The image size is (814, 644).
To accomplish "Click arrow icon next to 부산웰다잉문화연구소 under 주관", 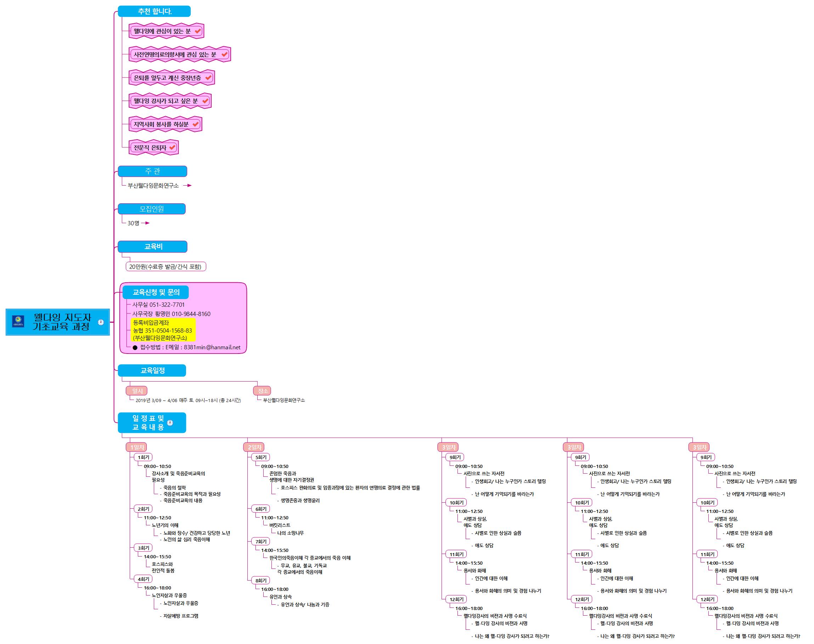I will click(x=187, y=186).
